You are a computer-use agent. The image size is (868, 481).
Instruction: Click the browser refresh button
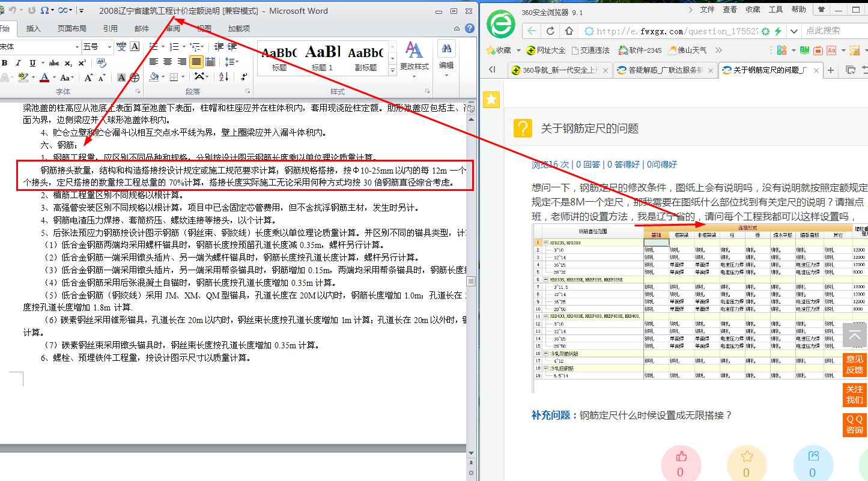550,31
